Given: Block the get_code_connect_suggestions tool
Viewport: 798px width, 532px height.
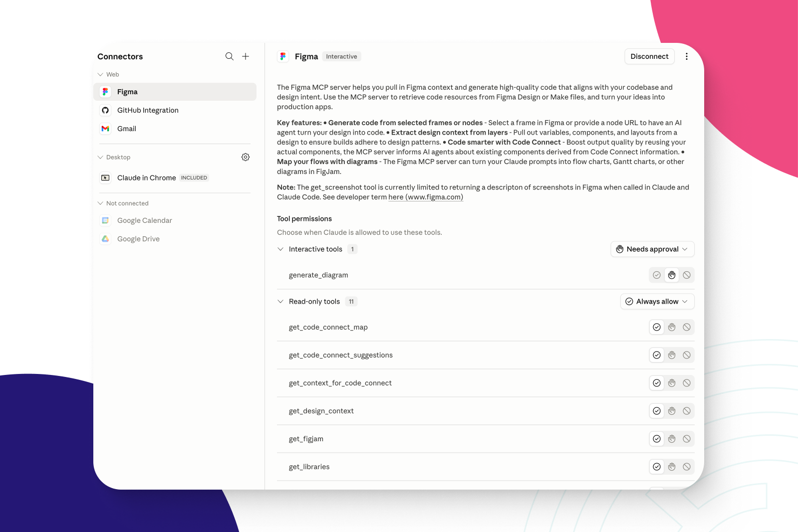Looking at the screenshot, I should (687, 355).
